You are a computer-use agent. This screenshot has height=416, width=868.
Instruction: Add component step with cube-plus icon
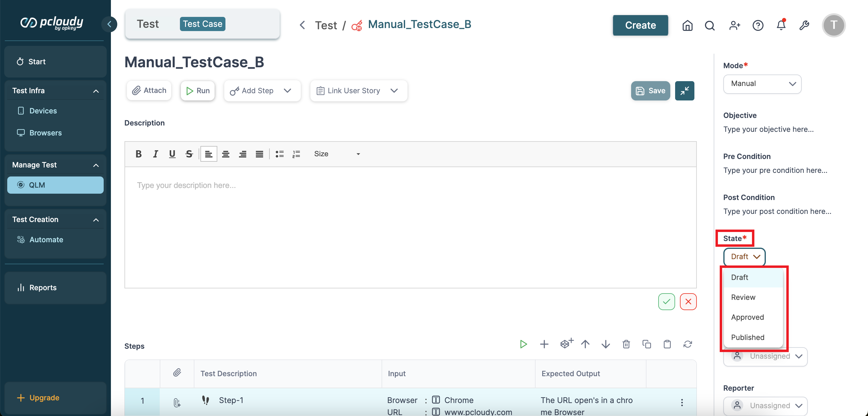pos(566,344)
